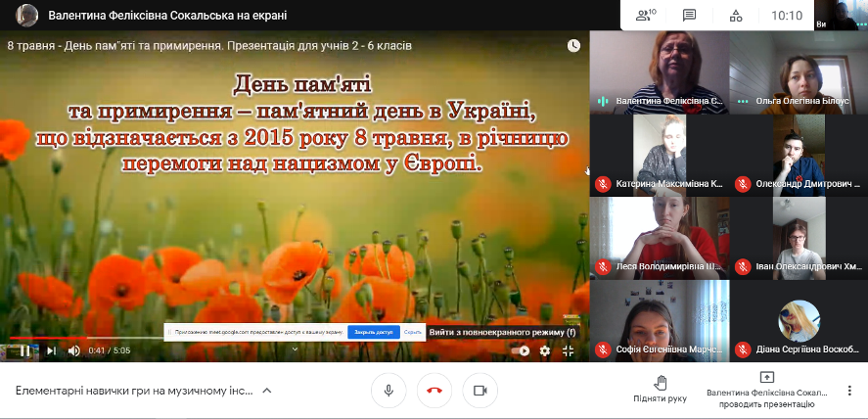The width and height of the screenshot is (868, 419).
Task: Click the red video progress bar
Action: [x=47, y=337]
